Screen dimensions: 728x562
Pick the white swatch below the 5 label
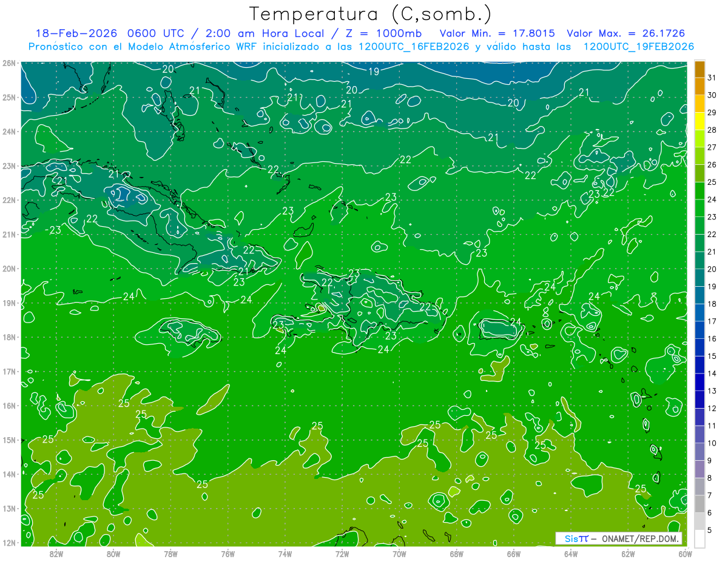coord(699,538)
